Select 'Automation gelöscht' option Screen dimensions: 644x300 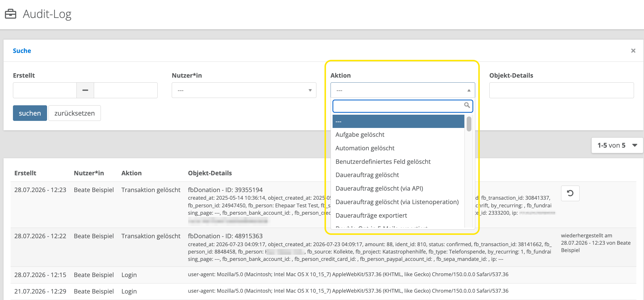tap(398, 148)
